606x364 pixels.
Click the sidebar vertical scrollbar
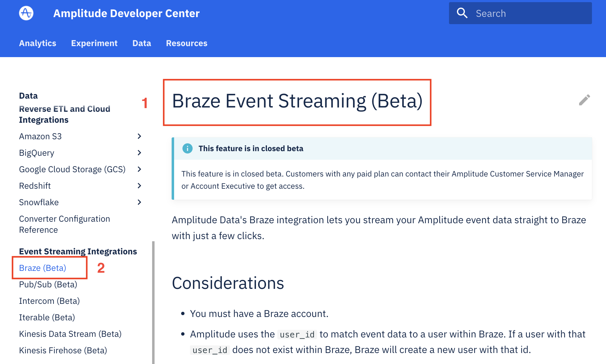153,302
